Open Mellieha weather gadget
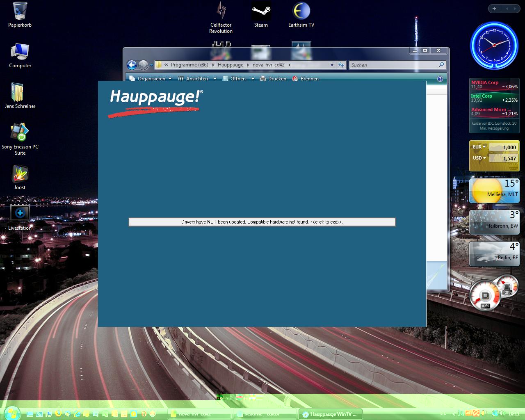 pos(494,190)
